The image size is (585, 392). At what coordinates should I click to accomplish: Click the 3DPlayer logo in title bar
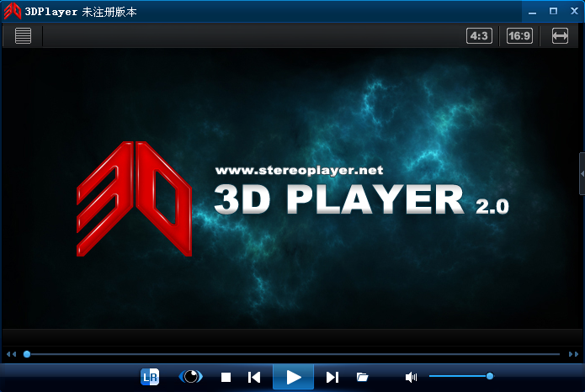pos(12,11)
